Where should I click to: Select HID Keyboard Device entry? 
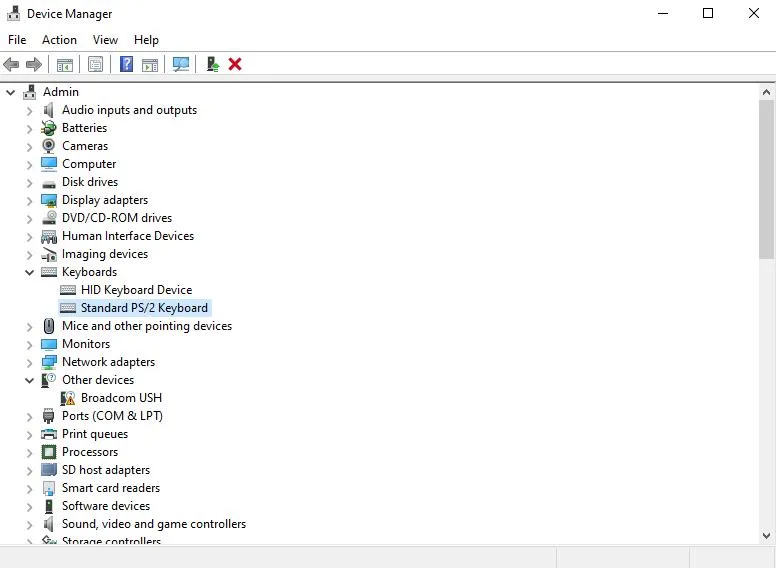(x=136, y=290)
